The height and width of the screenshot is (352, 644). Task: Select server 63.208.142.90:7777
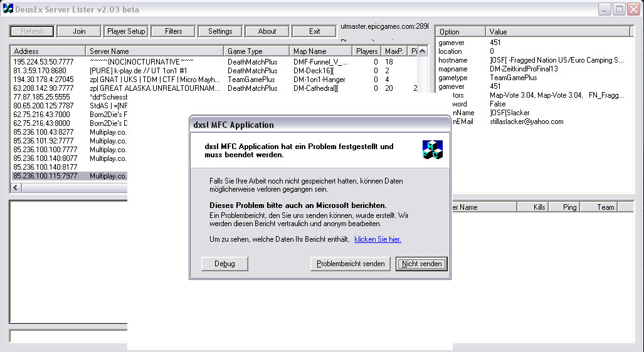coord(43,88)
